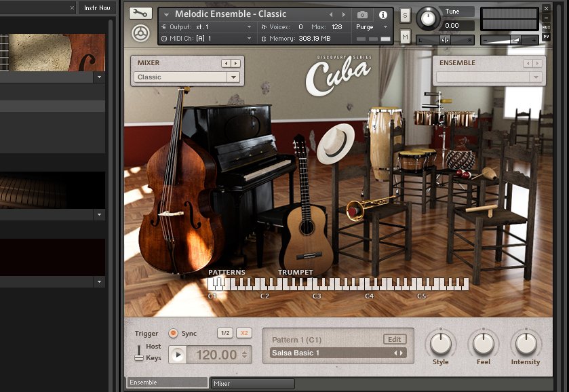
Task: Click the Native Instruments logo icon
Action: click(140, 33)
